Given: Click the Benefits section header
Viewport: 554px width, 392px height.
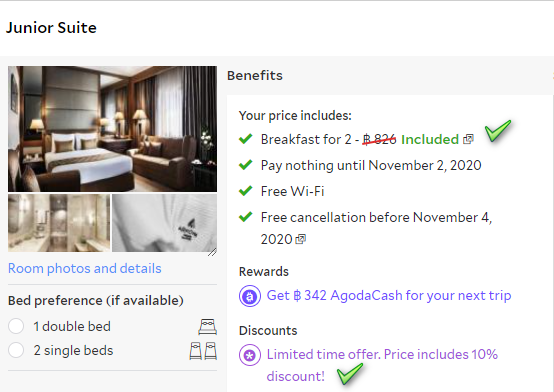Looking at the screenshot, I should pyautogui.click(x=255, y=75).
